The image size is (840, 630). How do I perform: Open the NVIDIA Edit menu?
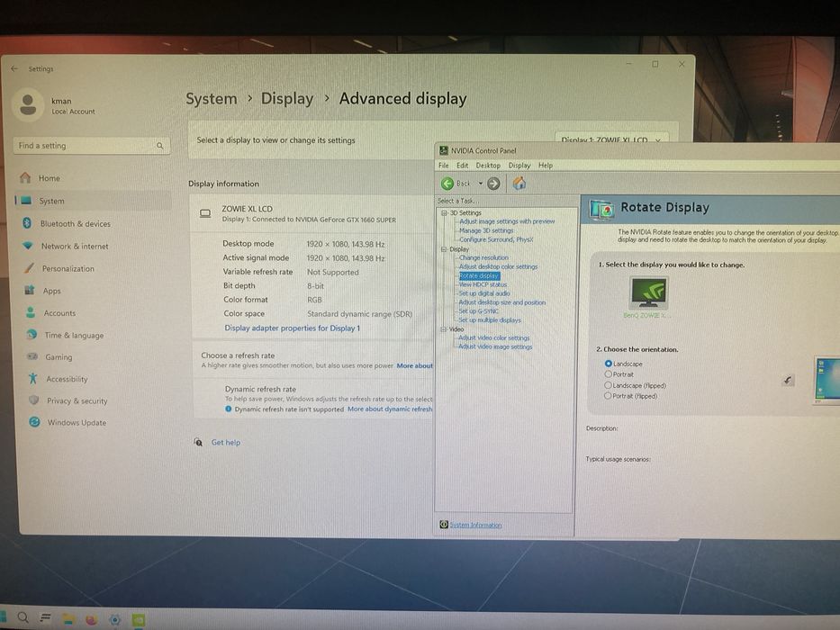click(x=463, y=166)
